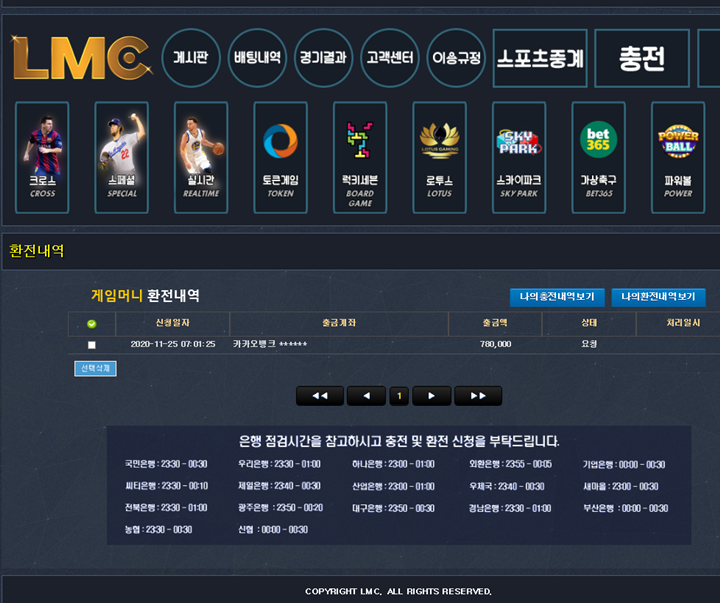Screen dimensions: 720x603
Task: Click 나의충전내역보기 button
Action: pos(557,297)
